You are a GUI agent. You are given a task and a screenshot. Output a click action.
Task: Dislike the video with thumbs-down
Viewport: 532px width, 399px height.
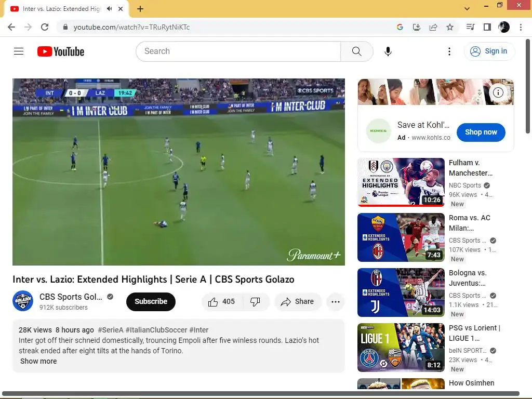coord(255,302)
